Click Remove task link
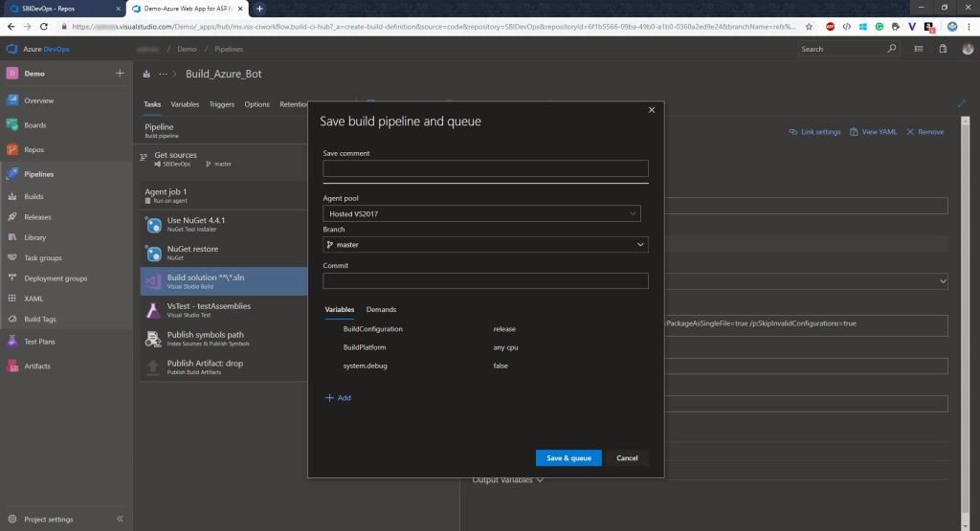The width and height of the screenshot is (980, 531). [x=925, y=132]
